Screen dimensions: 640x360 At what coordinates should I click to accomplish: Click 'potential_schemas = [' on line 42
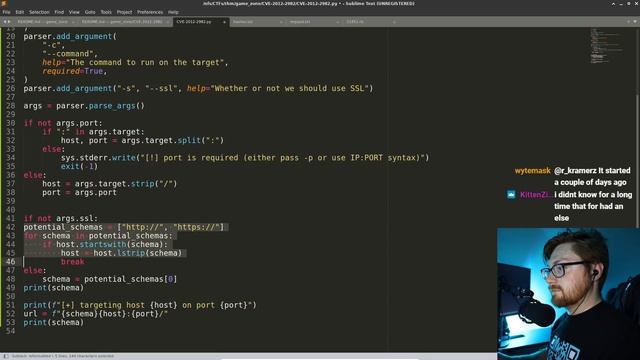pyautogui.click(x=73, y=227)
